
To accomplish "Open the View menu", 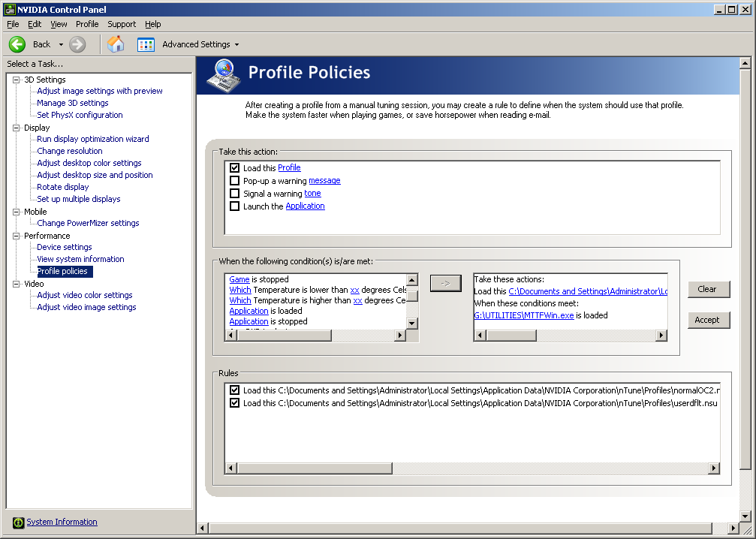I will (59, 24).
